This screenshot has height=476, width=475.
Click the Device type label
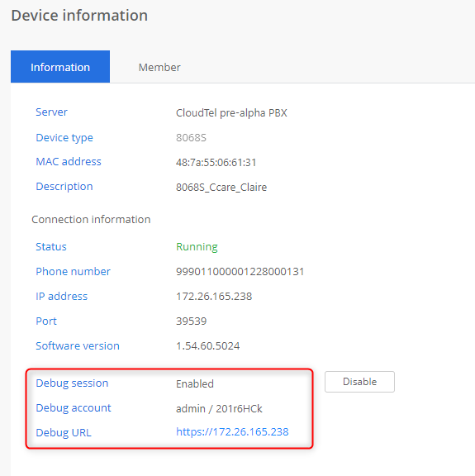click(x=64, y=138)
